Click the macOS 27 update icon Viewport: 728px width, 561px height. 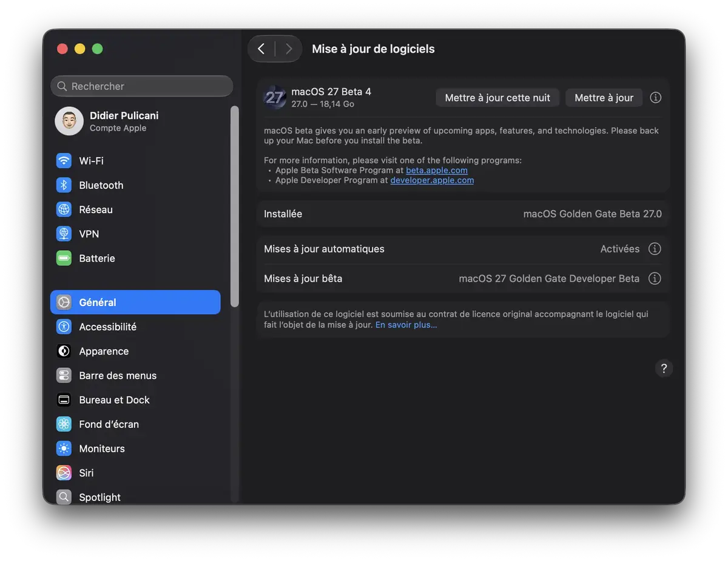[275, 97]
